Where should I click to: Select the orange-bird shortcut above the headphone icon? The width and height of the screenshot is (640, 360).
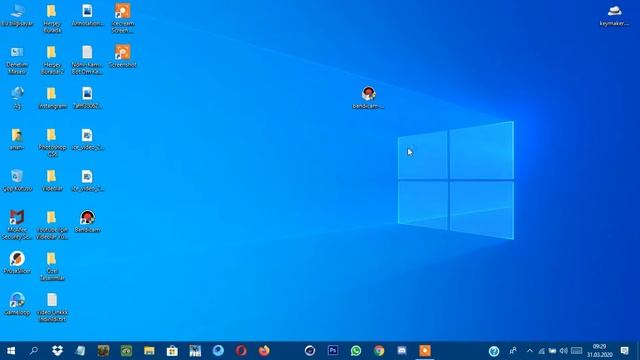click(x=17, y=263)
